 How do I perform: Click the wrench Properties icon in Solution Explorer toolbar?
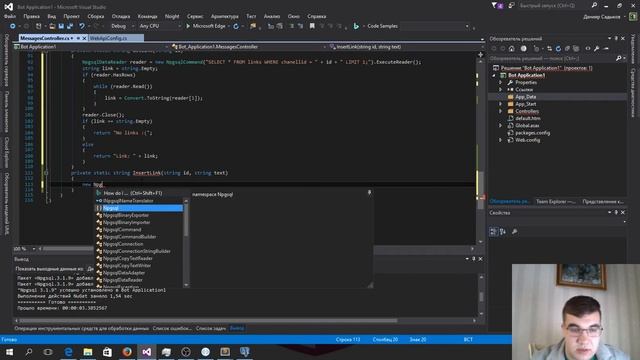pos(597,49)
